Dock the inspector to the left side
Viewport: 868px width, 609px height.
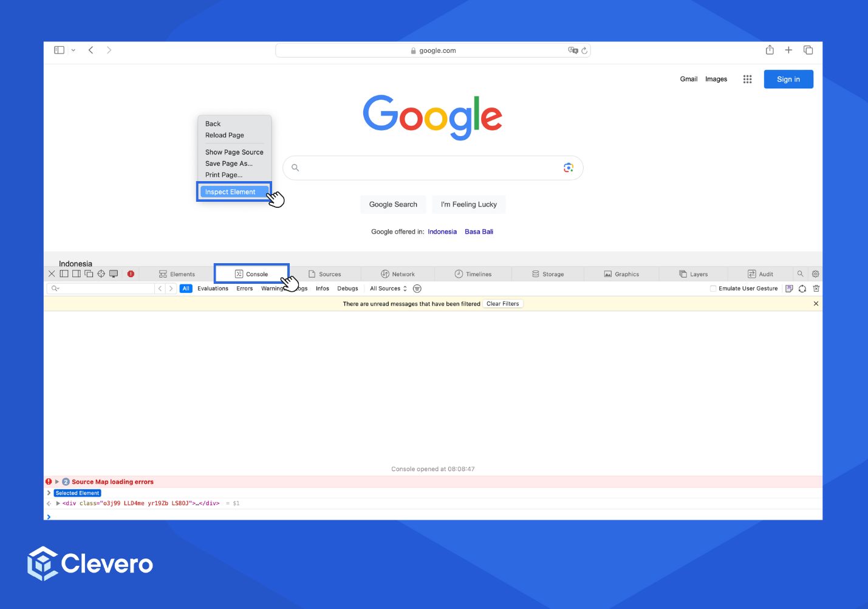[x=64, y=274]
